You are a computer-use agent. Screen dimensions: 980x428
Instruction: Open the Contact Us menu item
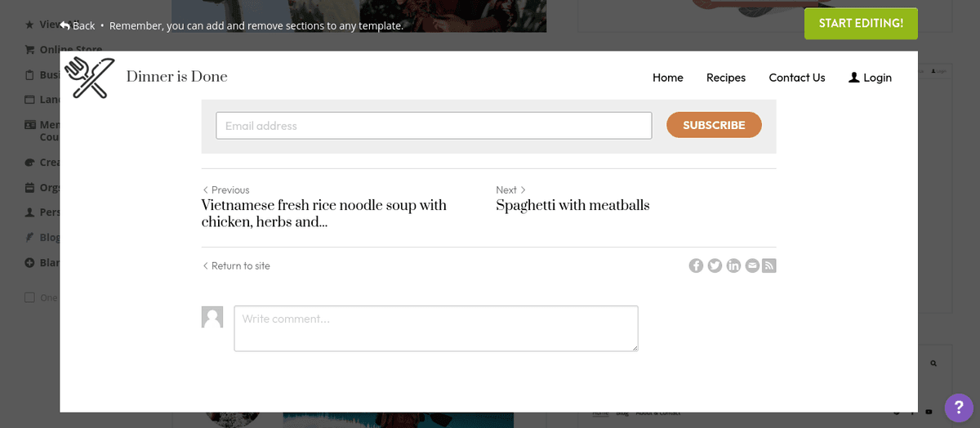(x=796, y=78)
